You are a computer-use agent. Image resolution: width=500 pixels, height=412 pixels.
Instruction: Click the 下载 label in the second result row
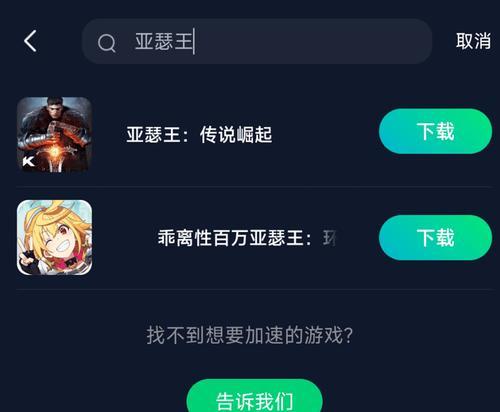click(x=435, y=238)
